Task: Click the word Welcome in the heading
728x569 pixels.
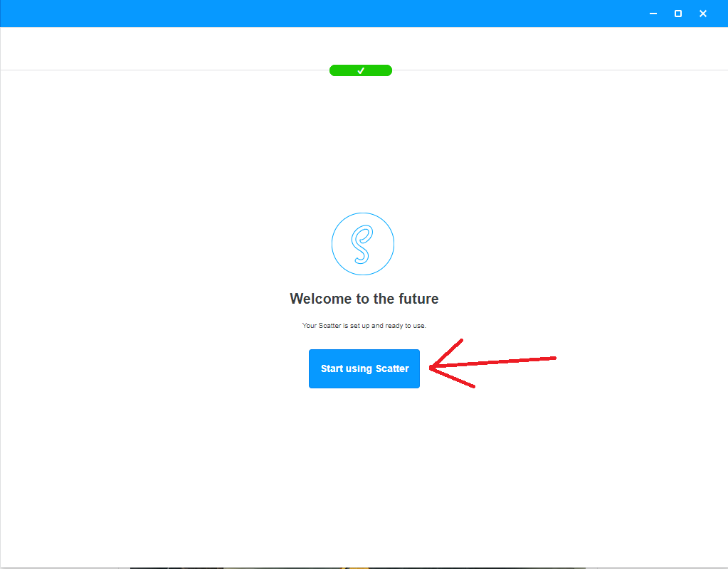Action: pyautogui.click(x=321, y=299)
